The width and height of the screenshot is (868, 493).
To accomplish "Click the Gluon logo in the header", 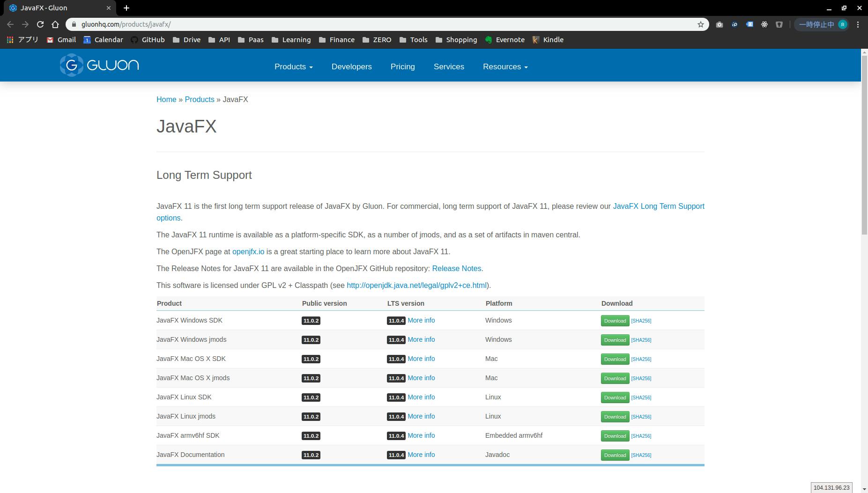I will coord(98,65).
